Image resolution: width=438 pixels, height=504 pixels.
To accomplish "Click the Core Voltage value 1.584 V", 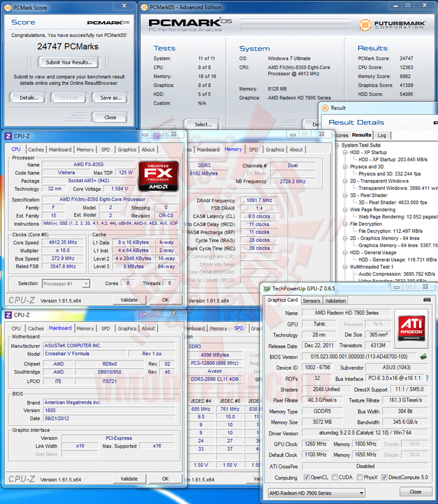I will click(119, 189).
